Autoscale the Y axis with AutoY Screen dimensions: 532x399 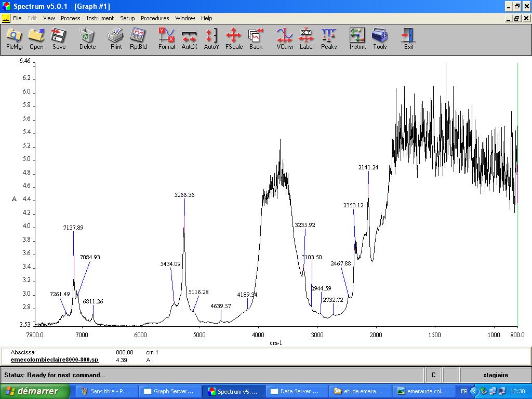pos(211,39)
